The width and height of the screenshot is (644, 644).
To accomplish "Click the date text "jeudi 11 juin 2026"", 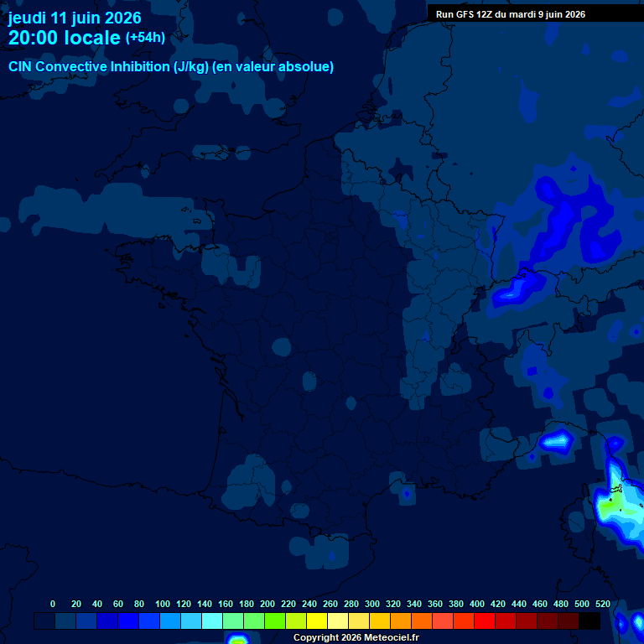I will point(75,18).
